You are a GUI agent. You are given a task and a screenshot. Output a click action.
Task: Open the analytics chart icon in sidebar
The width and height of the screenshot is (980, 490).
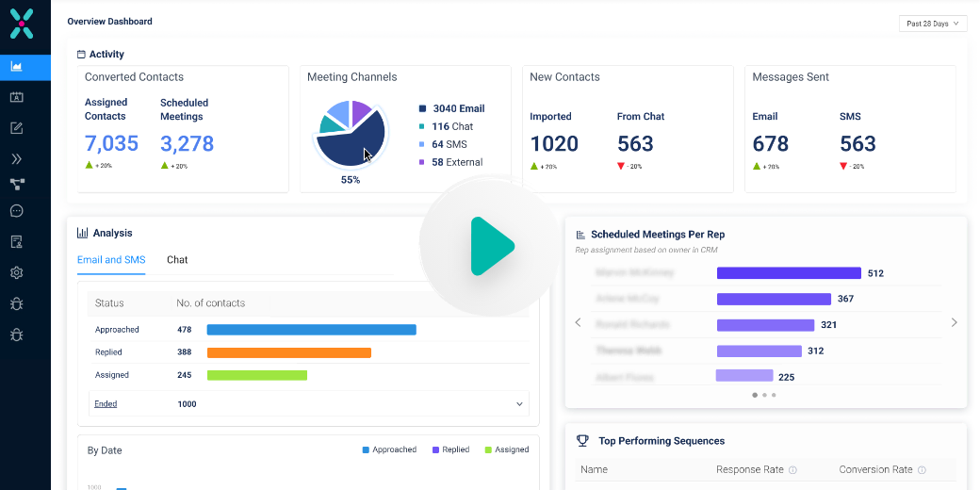[17, 66]
